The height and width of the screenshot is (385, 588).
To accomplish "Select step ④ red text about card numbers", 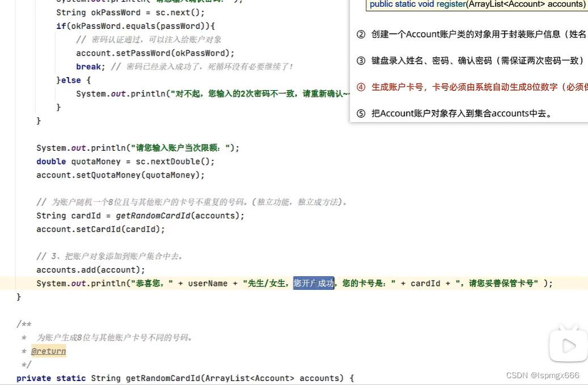I will pos(471,86).
